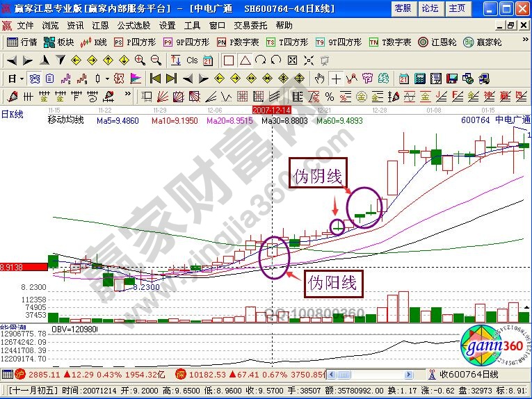Open the T数字表 tool
Viewport: 532px width, 399px height.
[x=390, y=42]
